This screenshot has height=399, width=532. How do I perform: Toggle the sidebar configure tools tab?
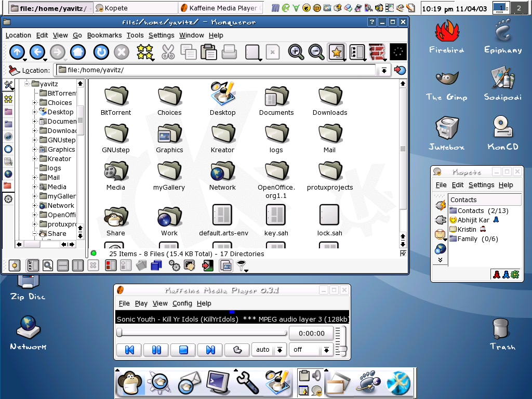[8, 85]
